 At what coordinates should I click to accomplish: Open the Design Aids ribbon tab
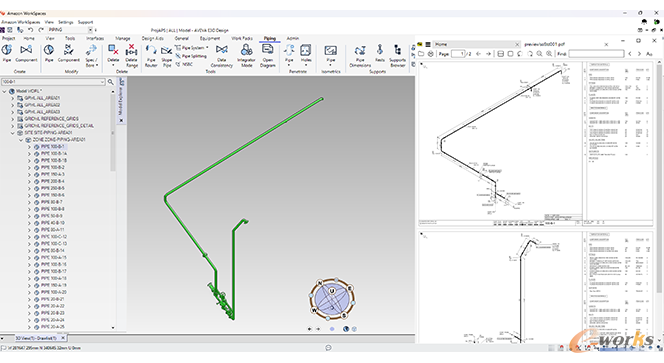coord(152,38)
